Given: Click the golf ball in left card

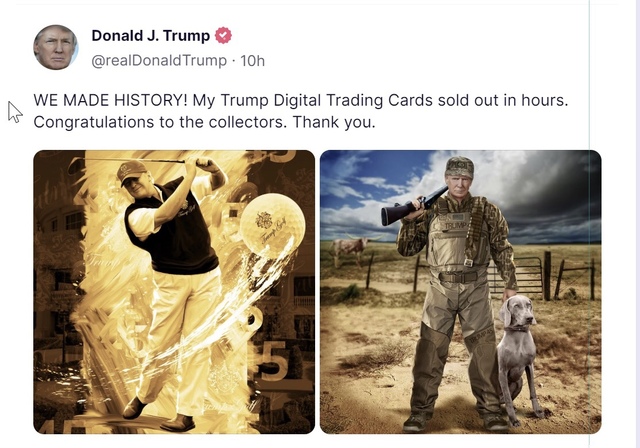Looking at the screenshot, I should pos(272,224).
